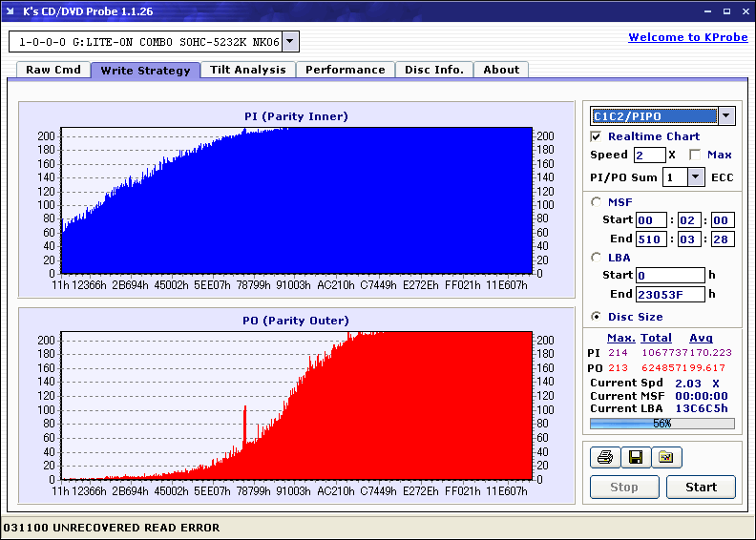This screenshot has height=540, width=756.
Task: Click the Stop button
Action: point(624,487)
